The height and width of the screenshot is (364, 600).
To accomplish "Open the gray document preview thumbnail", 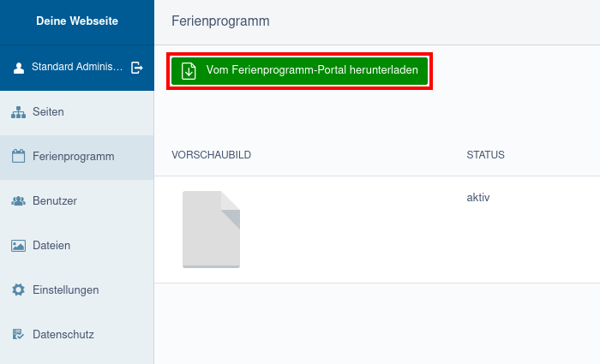I will (x=211, y=230).
